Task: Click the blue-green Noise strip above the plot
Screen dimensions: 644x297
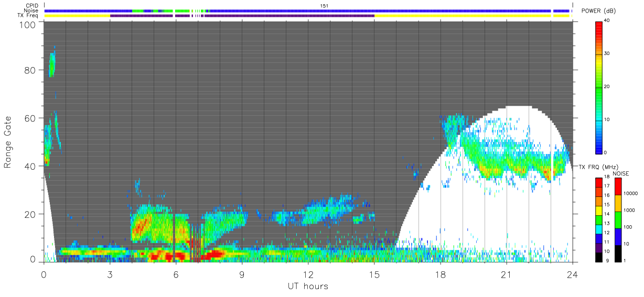Action: pos(307,10)
